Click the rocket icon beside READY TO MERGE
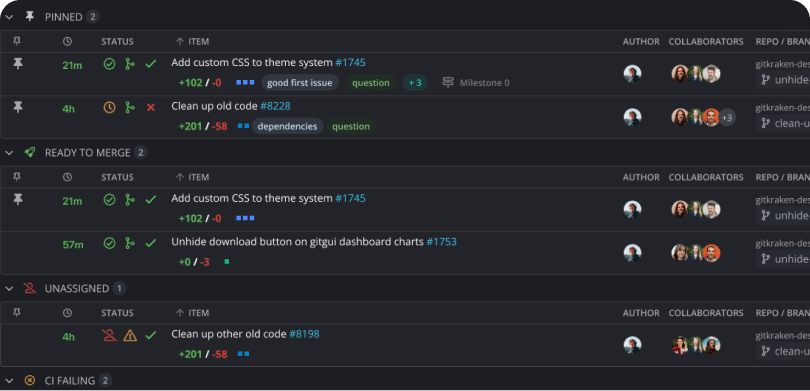Screen dimensions: 810x391 [30, 152]
